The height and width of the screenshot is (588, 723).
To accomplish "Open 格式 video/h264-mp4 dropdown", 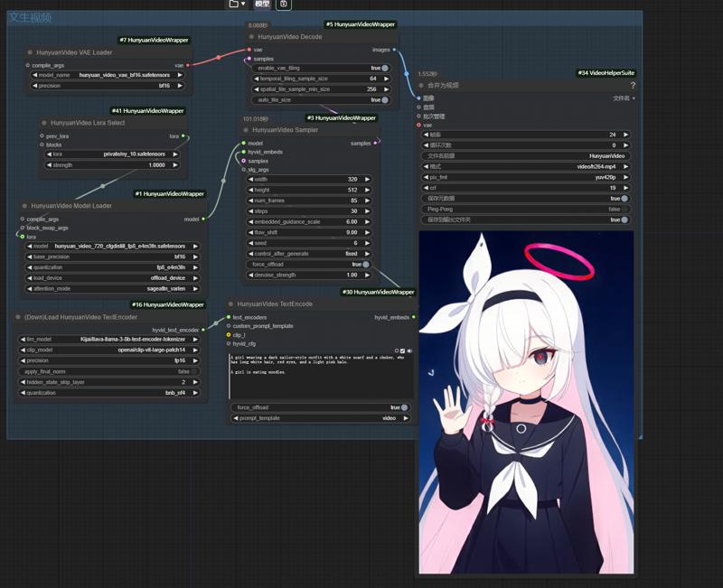I will pos(526,167).
